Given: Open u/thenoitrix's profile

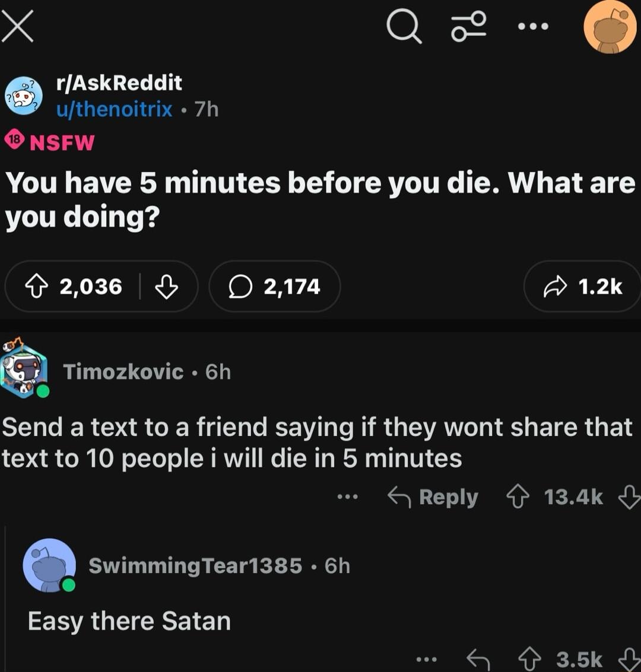Looking at the screenshot, I should tap(114, 109).
